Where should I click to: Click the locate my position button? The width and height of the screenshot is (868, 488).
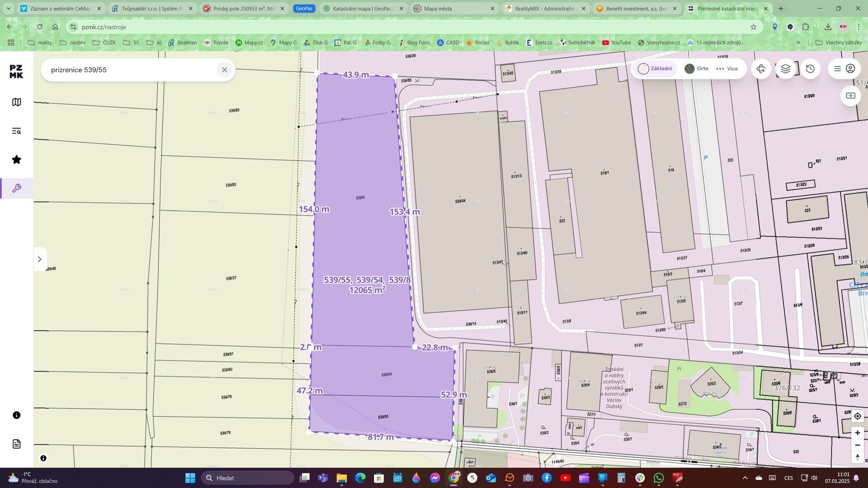857,416
